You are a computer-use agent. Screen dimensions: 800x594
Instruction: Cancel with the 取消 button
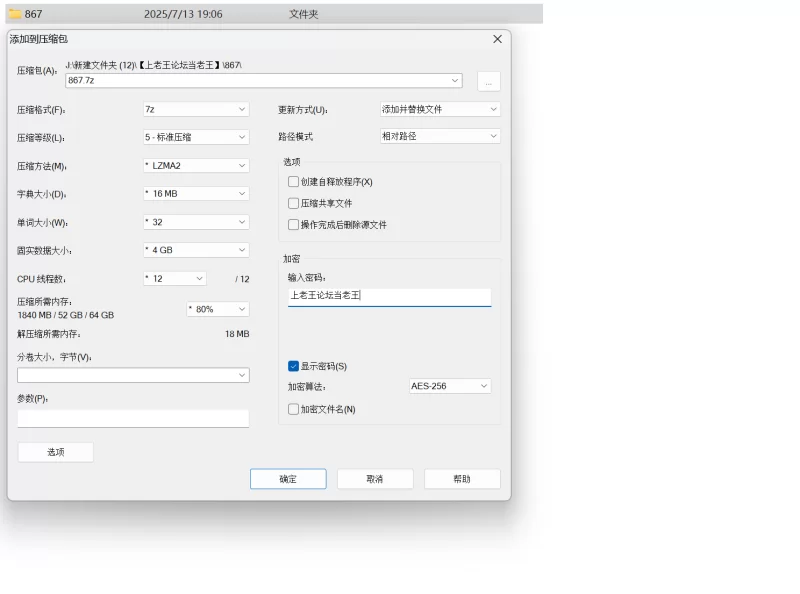375,479
